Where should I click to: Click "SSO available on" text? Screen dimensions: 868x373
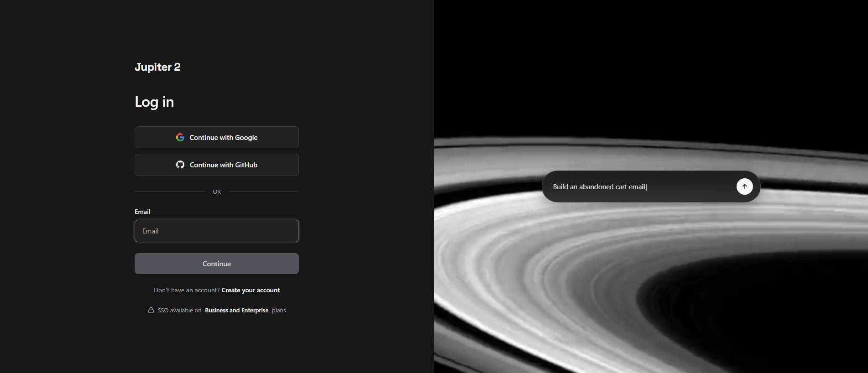coord(179,310)
